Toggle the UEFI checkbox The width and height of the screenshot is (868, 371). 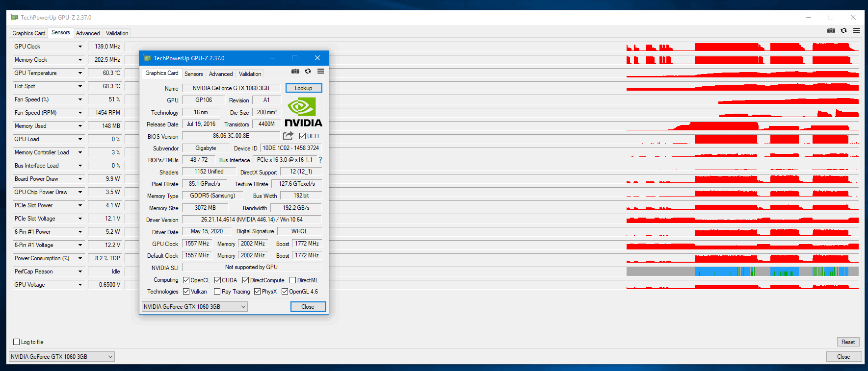click(303, 136)
